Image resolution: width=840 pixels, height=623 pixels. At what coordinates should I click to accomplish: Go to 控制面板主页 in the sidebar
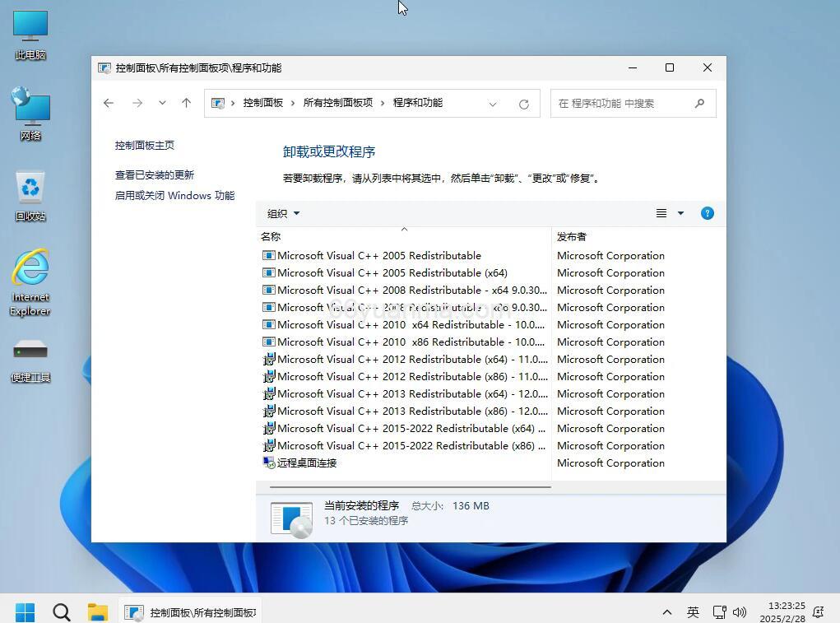[x=144, y=145]
